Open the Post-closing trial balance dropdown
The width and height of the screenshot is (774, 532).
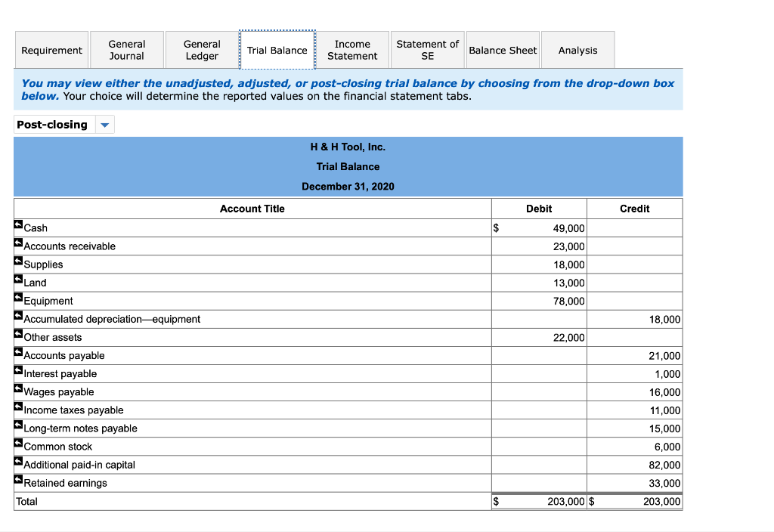click(x=104, y=124)
